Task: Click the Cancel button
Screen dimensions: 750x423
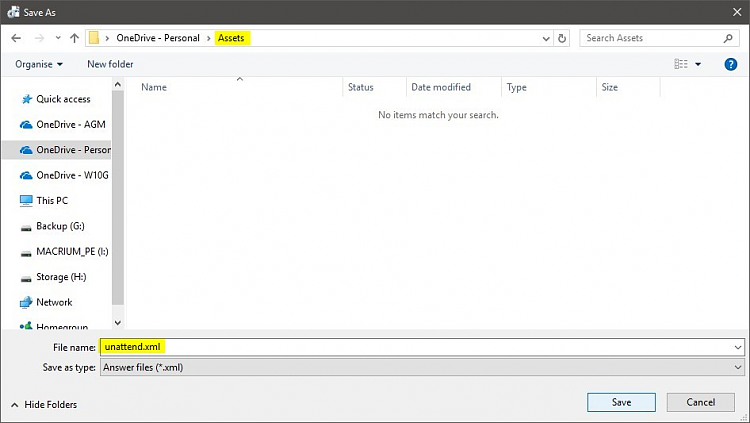Action: click(x=701, y=402)
